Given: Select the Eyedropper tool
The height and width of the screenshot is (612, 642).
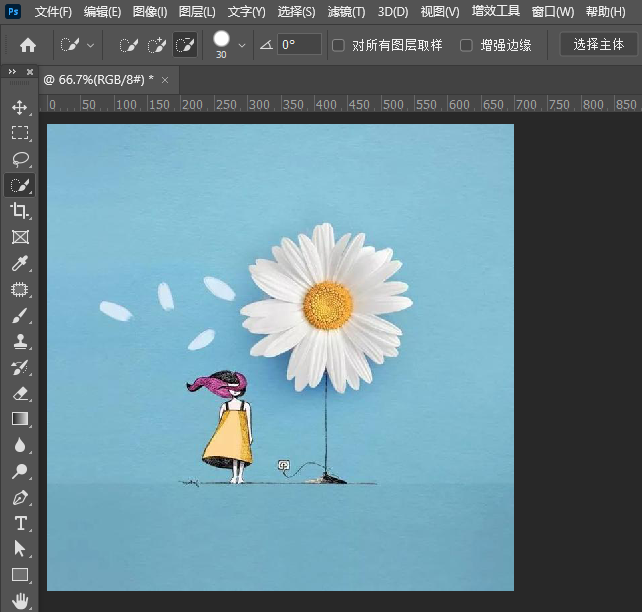Looking at the screenshot, I should pyautogui.click(x=19, y=263).
